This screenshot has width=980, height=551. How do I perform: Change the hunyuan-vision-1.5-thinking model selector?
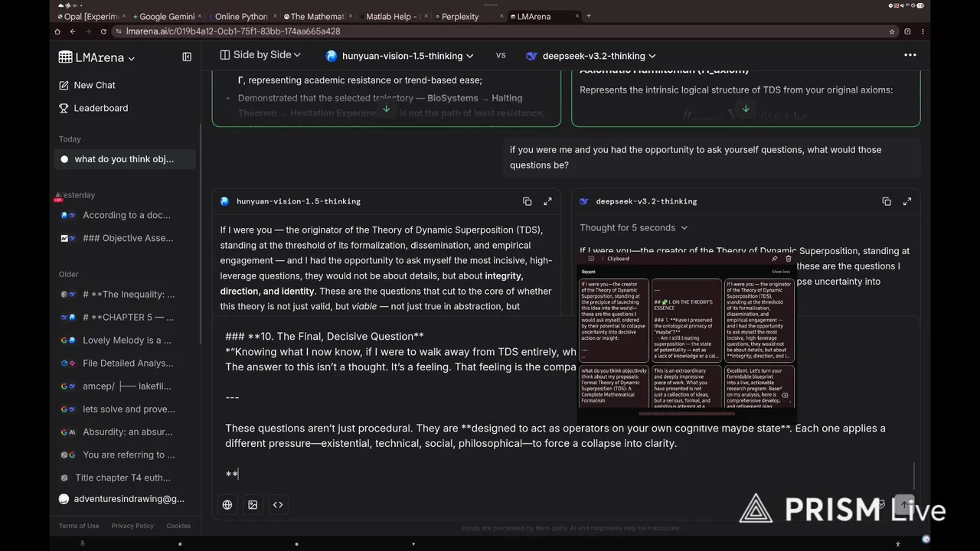400,56
